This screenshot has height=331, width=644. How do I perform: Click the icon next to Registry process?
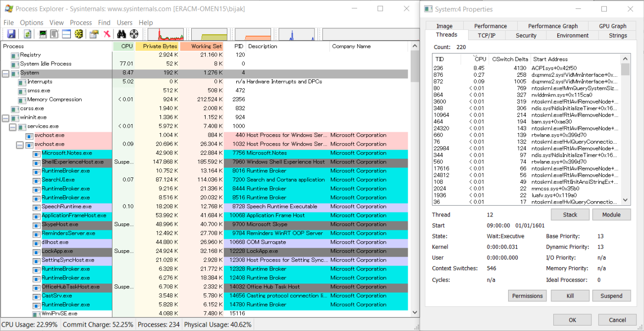[x=15, y=55]
